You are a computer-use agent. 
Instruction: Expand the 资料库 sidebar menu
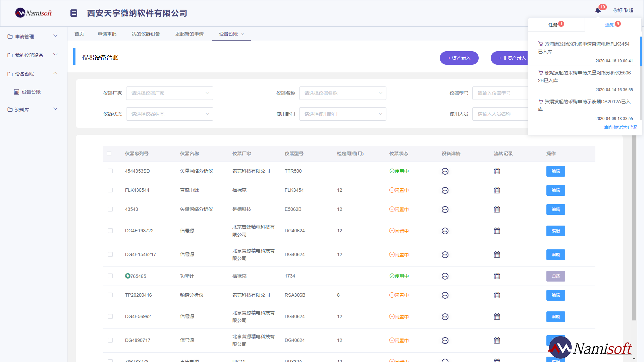pyautogui.click(x=34, y=109)
